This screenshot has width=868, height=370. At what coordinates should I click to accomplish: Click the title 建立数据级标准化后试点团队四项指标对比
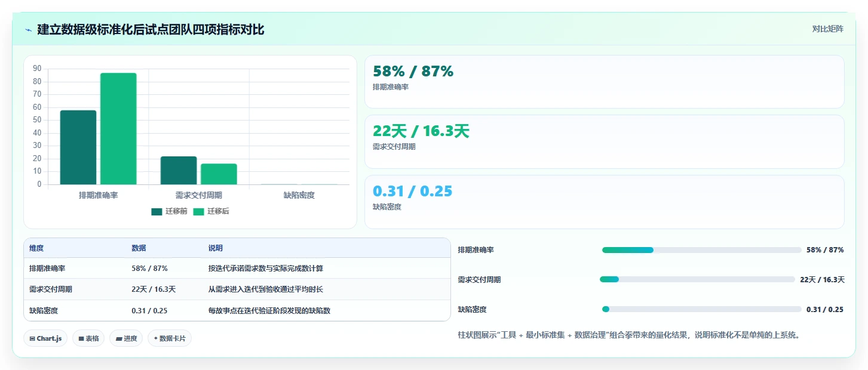(151, 30)
